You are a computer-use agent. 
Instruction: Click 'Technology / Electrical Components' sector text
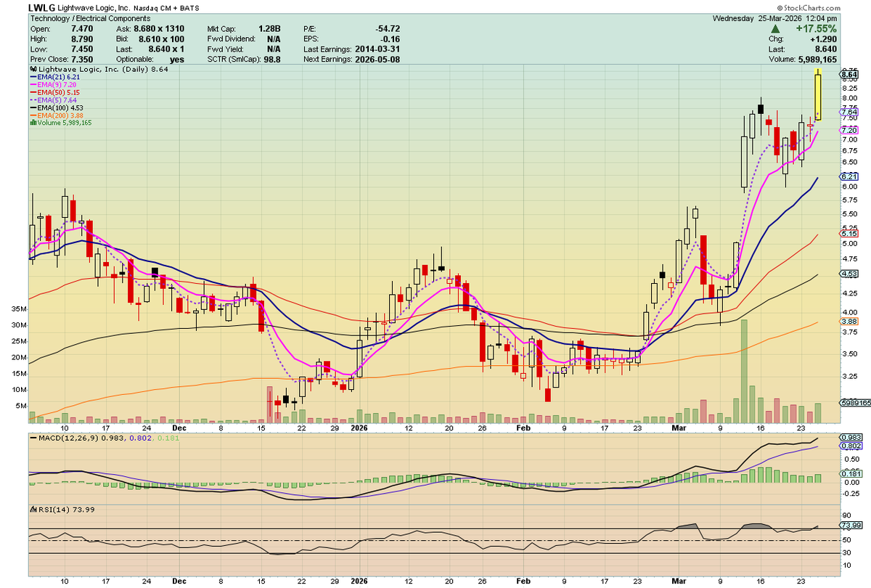click(x=90, y=18)
